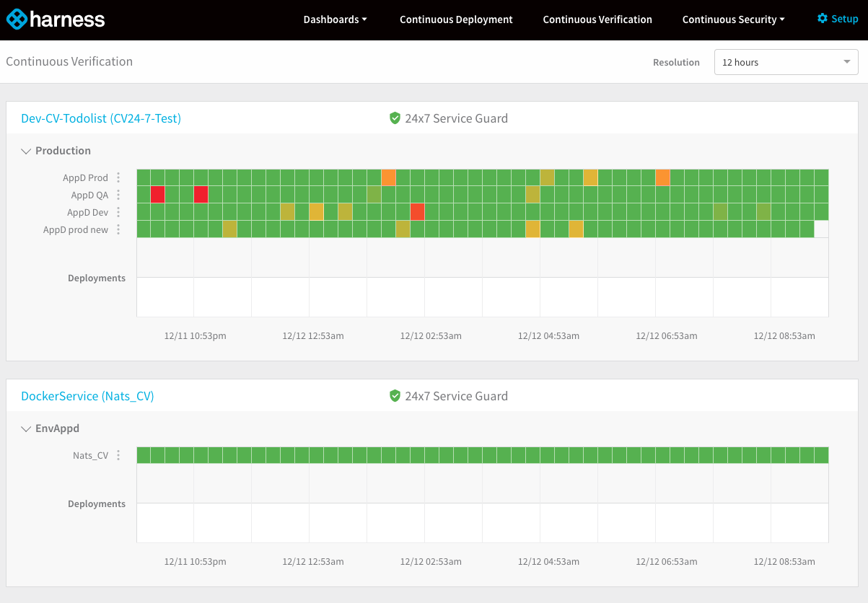Screen dimensions: 868x603
Task: Click the AppD Prod row label
Action: pyautogui.click(x=85, y=177)
